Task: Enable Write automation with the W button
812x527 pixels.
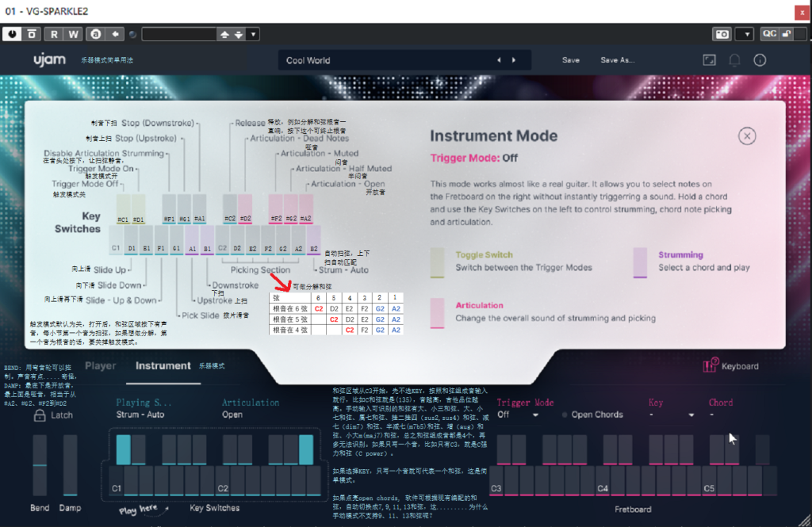Action: pos(73,34)
